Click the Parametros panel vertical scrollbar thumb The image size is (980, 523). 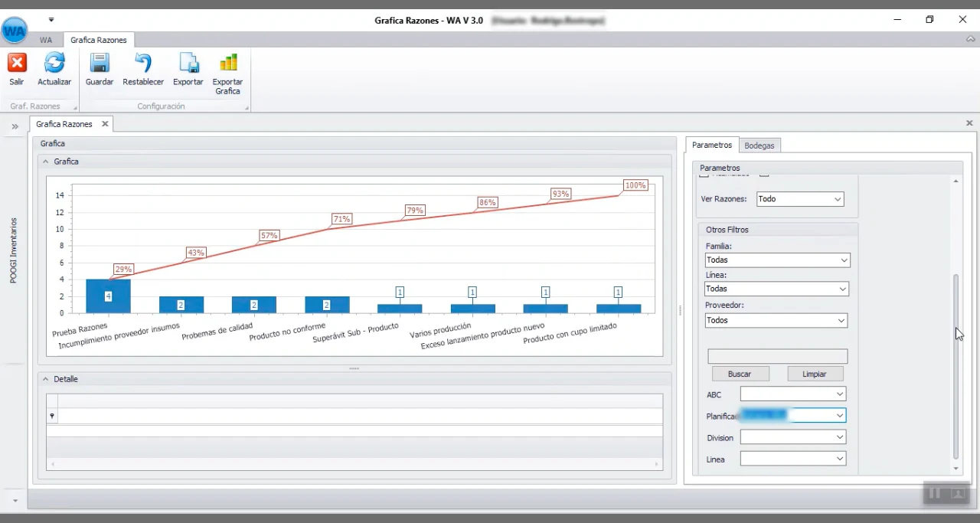[x=955, y=368]
